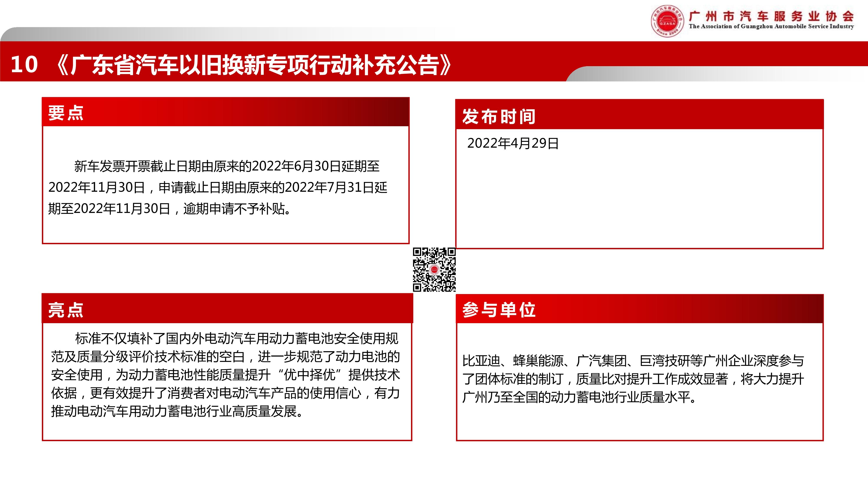
Task: Click the line starting 标准不仅填补了国内外
Action: point(237,339)
